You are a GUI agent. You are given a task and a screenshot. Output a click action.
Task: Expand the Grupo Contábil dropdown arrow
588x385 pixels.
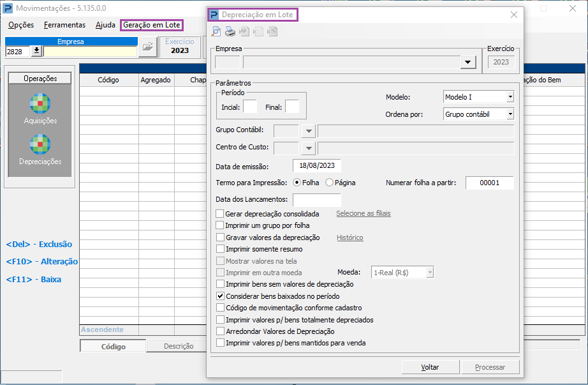[x=309, y=131]
